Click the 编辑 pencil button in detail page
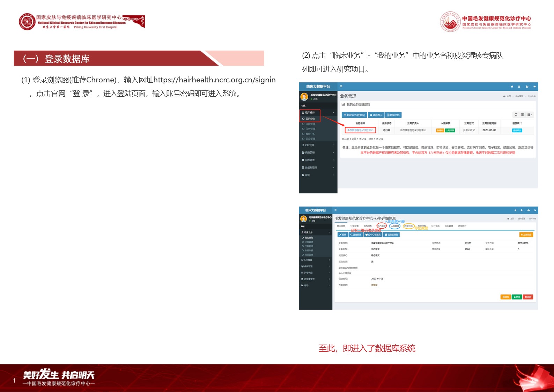 point(342,235)
